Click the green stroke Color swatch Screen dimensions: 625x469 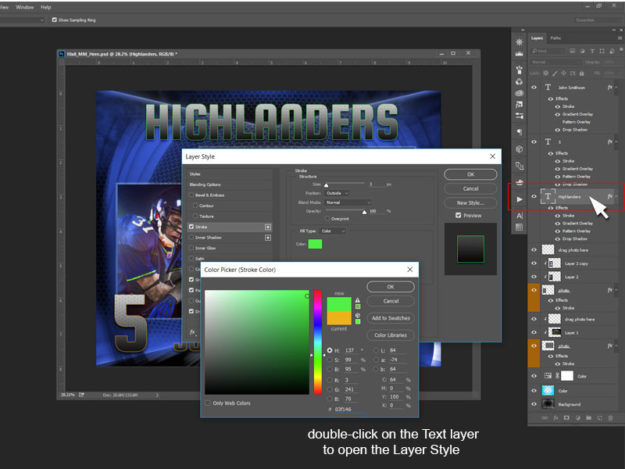click(x=315, y=244)
